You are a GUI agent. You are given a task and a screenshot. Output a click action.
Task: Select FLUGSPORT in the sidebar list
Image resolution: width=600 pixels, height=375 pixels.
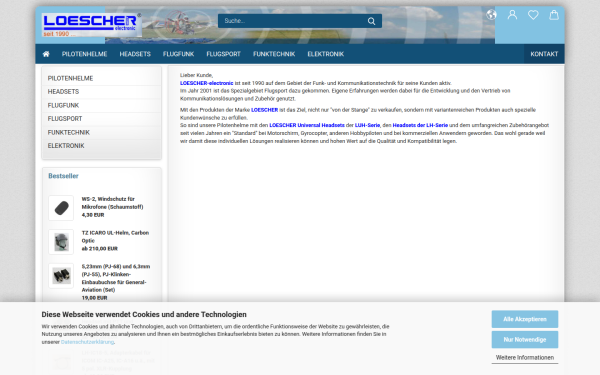pos(101,119)
